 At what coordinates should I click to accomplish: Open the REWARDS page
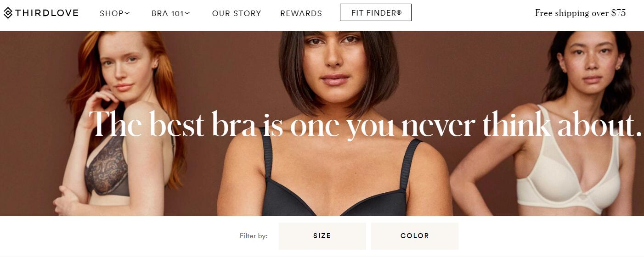(301, 13)
